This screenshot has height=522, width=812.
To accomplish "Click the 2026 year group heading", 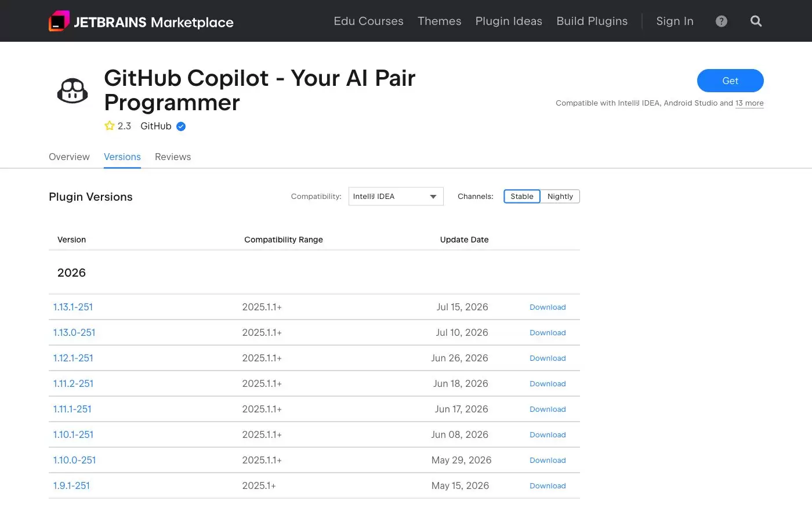I will click(71, 273).
